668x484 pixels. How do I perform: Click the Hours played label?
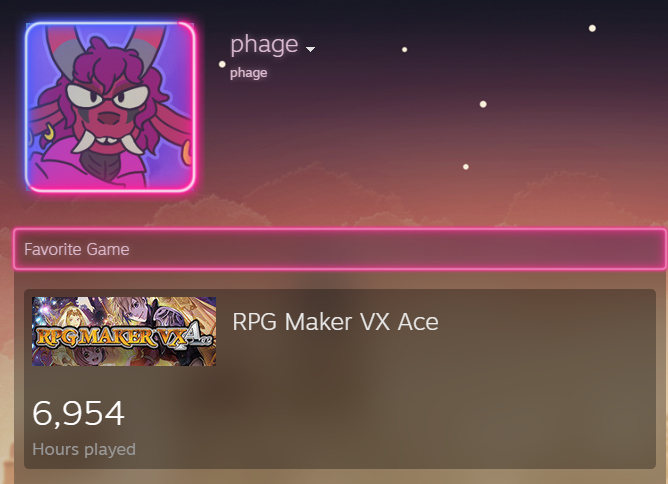pyautogui.click(x=84, y=449)
